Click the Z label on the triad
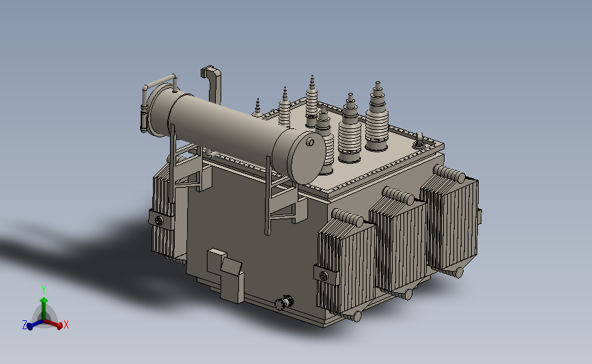592x364 pixels. (25, 325)
